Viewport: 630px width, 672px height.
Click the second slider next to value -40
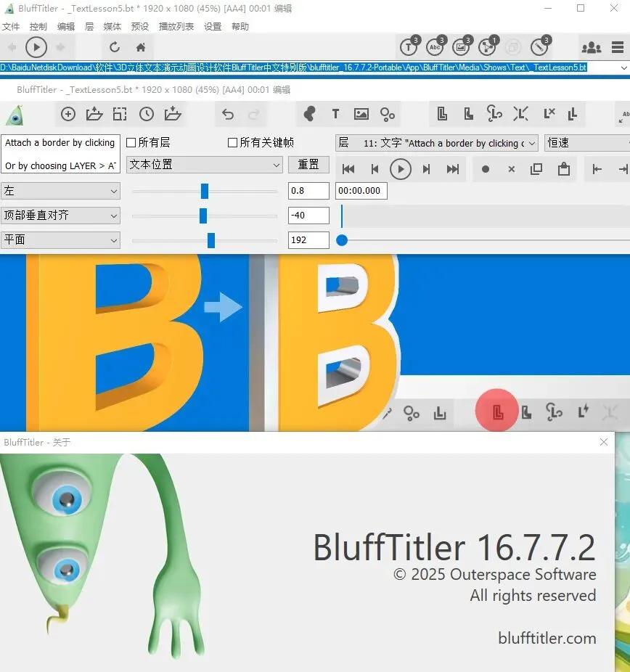pyautogui.click(x=205, y=216)
